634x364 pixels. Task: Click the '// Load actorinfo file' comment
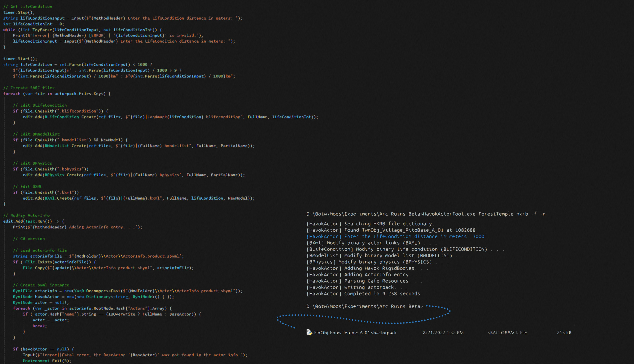pos(40,250)
